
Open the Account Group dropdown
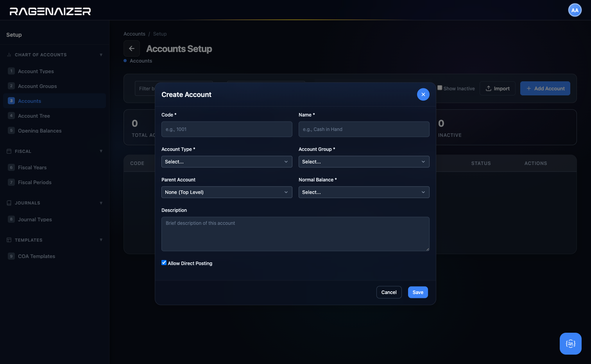pyautogui.click(x=364, y=162)
